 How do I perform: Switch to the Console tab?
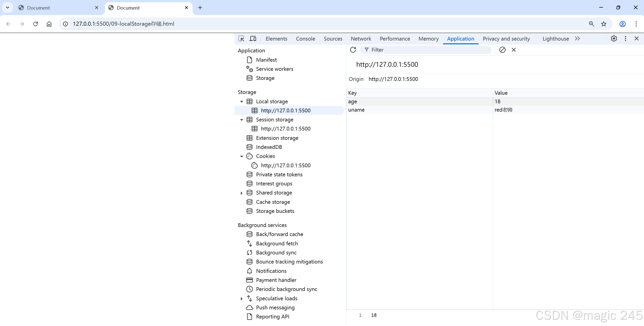305,39
